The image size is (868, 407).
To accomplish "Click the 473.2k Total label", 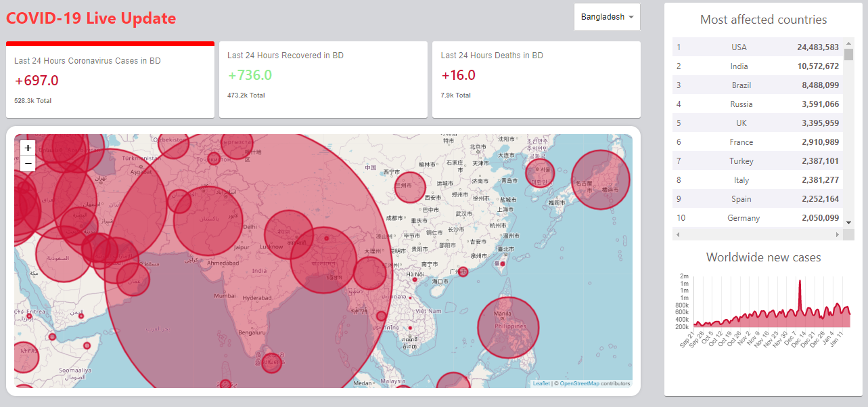I will [246, 95].
